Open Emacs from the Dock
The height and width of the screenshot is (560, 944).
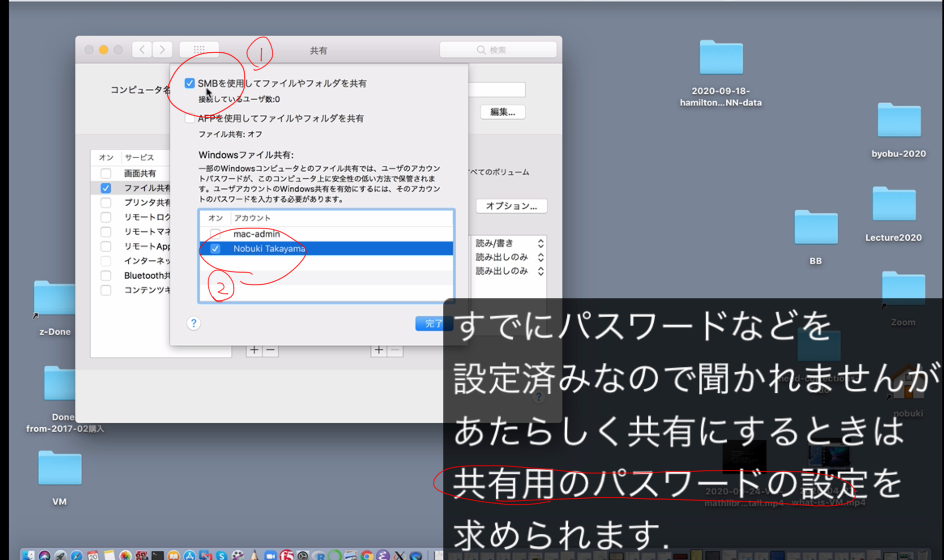(x=383, y=555)
